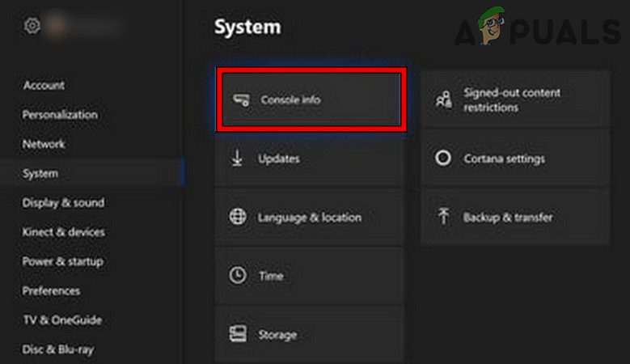Go to Disc & Blu-ray settings
Screen dimensions: 630x364
coord(56,349)
